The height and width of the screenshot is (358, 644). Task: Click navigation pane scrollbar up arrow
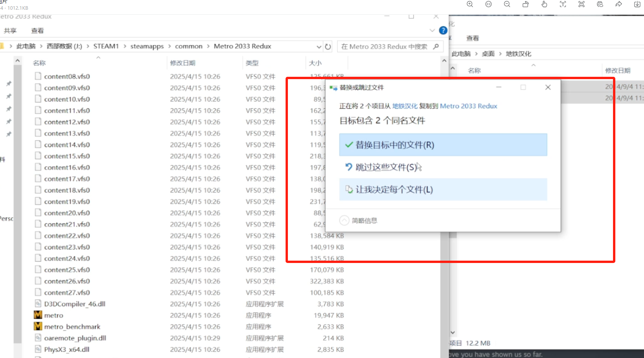[17, 61]
